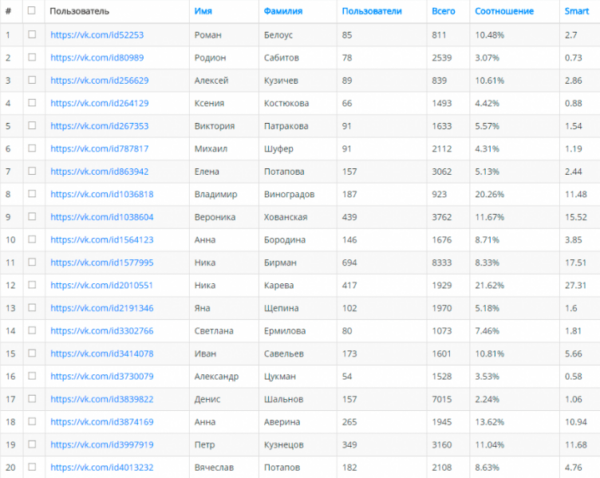Select checkbox for row 7 Елена Потапова
Viewport: 600px width, 478px height.
point(32,171)
